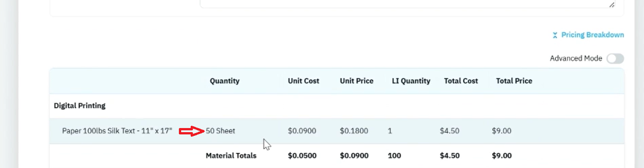This screenshot has width=644, height=168.
Task: Click the $0.1800 unit price cell
Action: pos(354,131)
